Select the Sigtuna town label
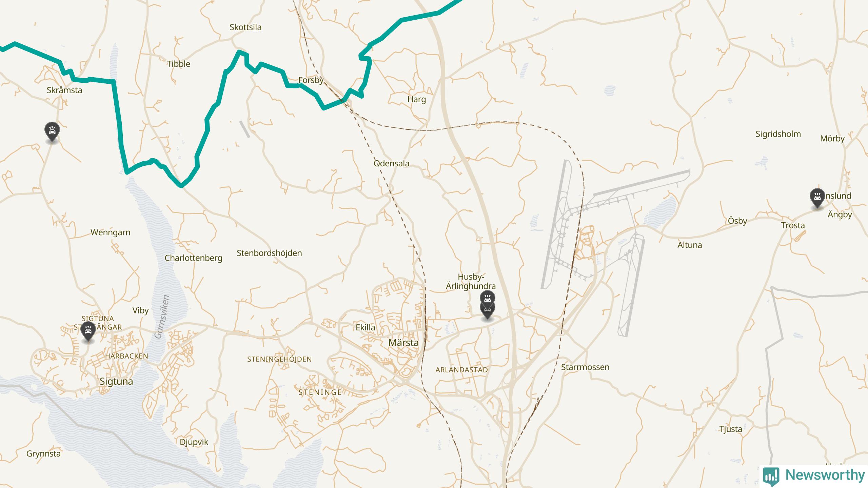The width and height of the screenshot is (868, 488). click(116, 382)
